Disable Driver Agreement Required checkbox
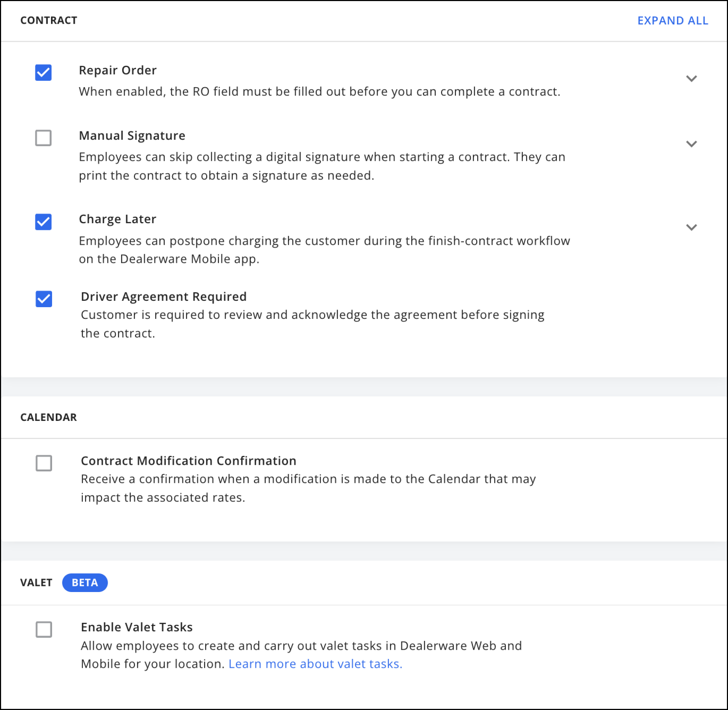 coord(44,299)
